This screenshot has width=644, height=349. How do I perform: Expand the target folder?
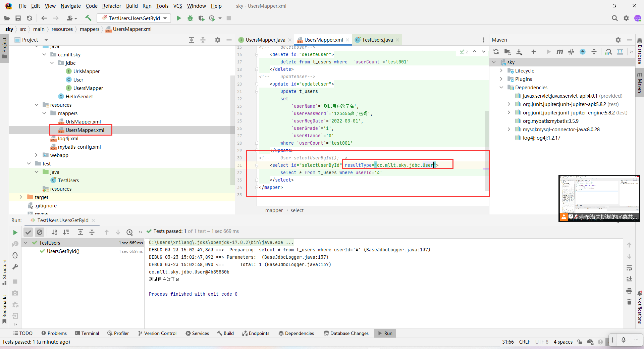pos(21,197)
